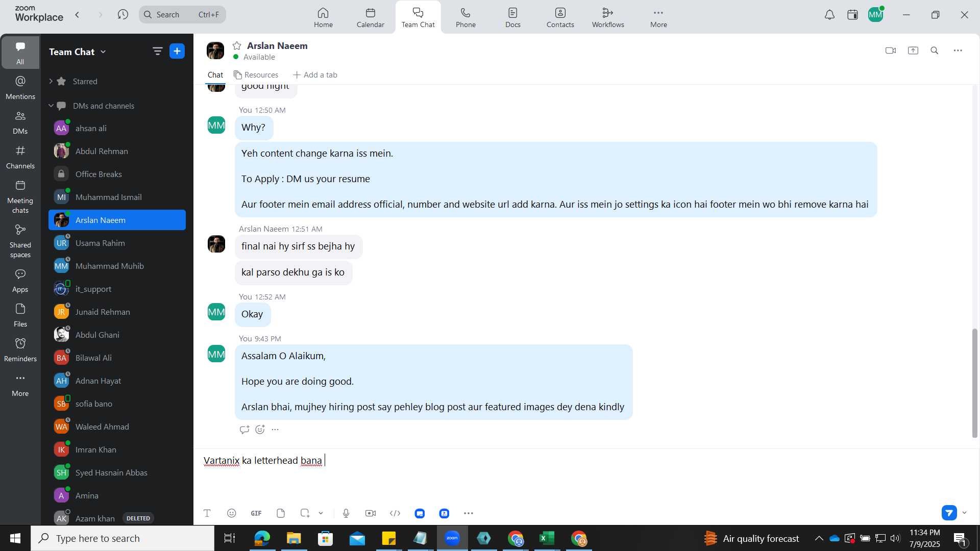Open the Channels sidebar section
The image size is (980, 551).
click(x=20, y=157)
